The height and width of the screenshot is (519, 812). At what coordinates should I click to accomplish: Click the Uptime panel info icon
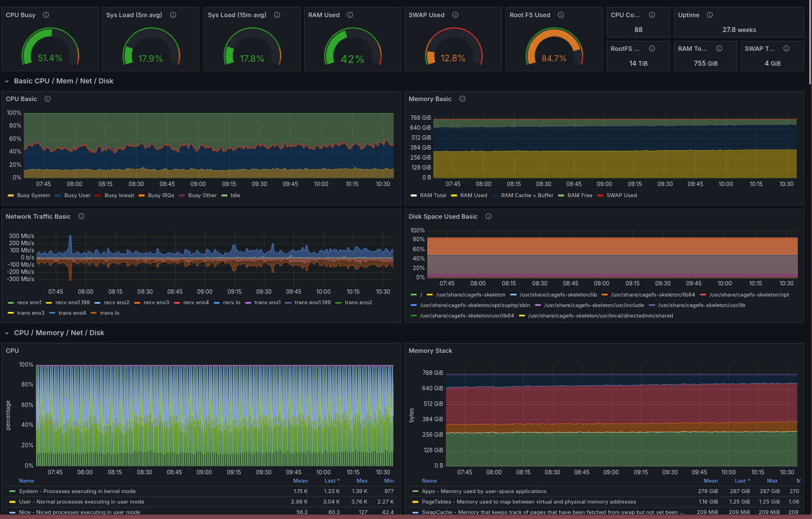click(710, 15)
